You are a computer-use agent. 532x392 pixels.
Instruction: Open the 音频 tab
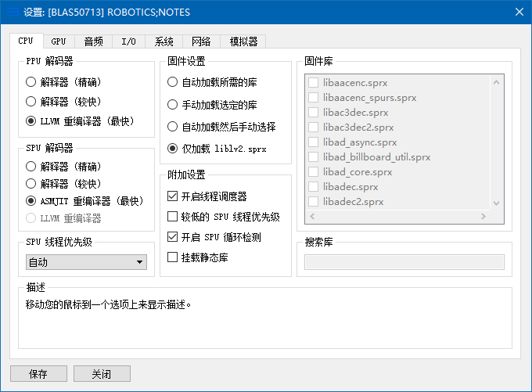(x=93, y=41)
